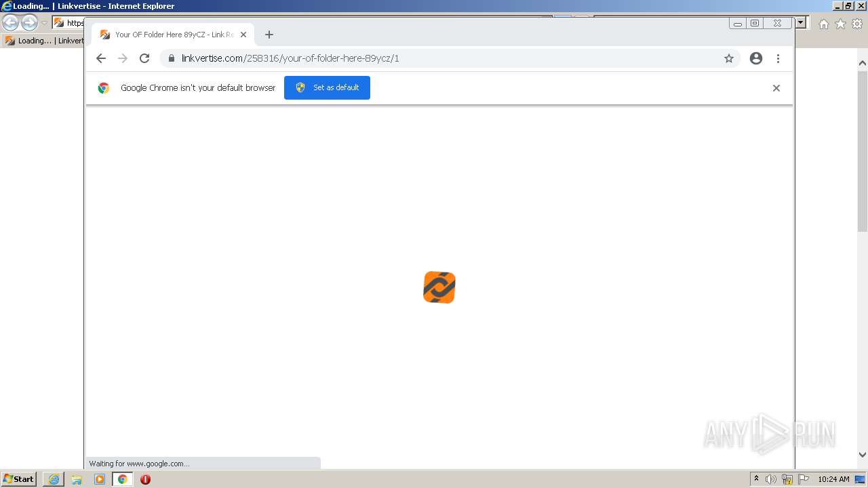Expand Internet Explorer address bar dropdown
This screenshot has height=488, width=868.
point(801,22)
